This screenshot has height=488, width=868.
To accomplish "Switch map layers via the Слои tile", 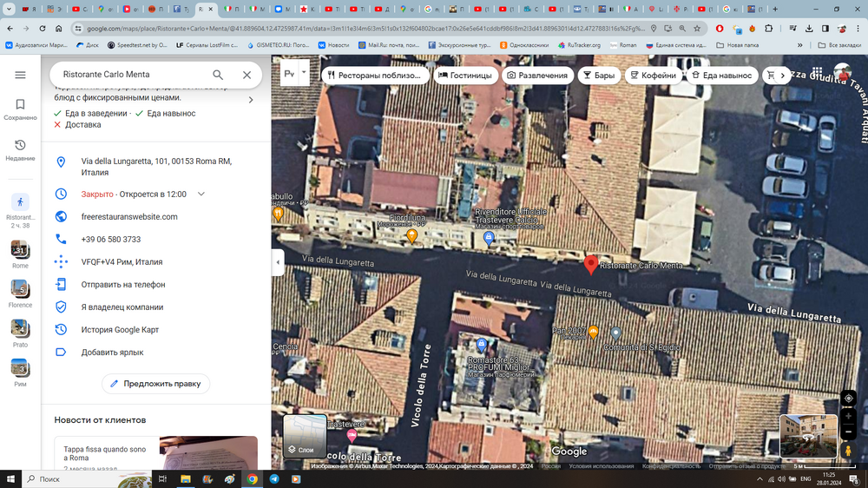I will [305, 437].
